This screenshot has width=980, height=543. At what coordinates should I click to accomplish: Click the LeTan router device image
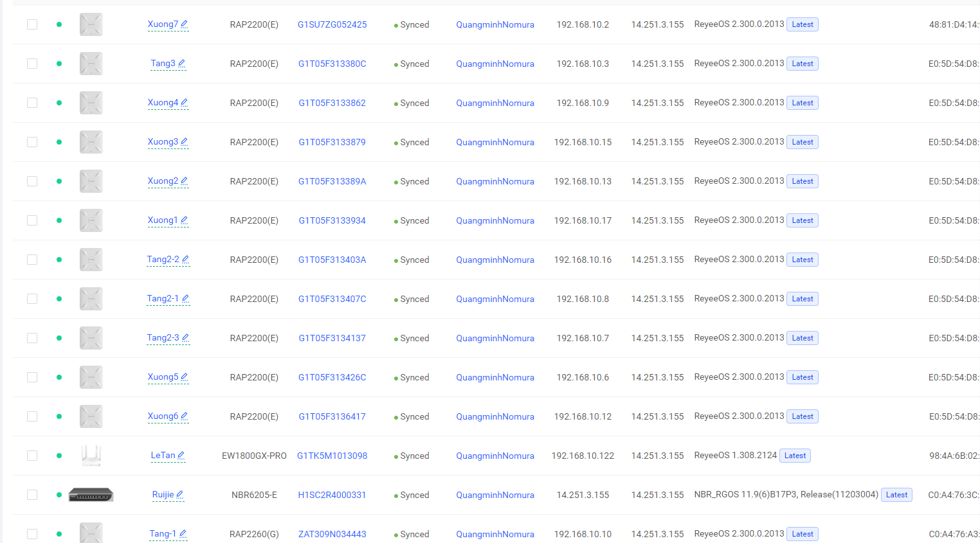(91, 456)
